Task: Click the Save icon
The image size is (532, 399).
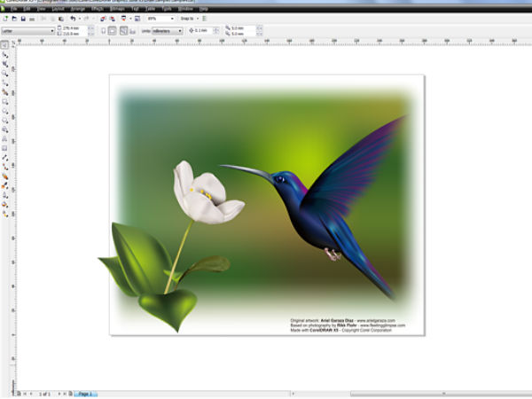Action: 23,19
